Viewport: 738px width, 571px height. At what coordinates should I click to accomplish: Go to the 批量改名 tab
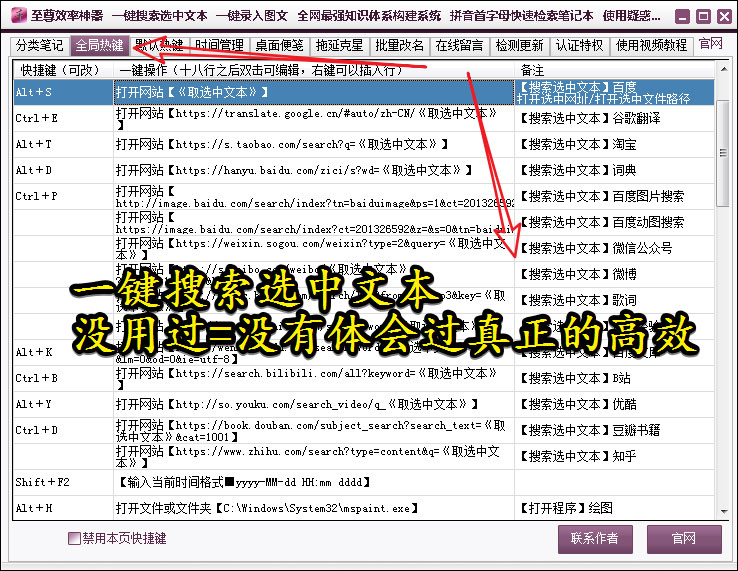click(x=400, y=45)
